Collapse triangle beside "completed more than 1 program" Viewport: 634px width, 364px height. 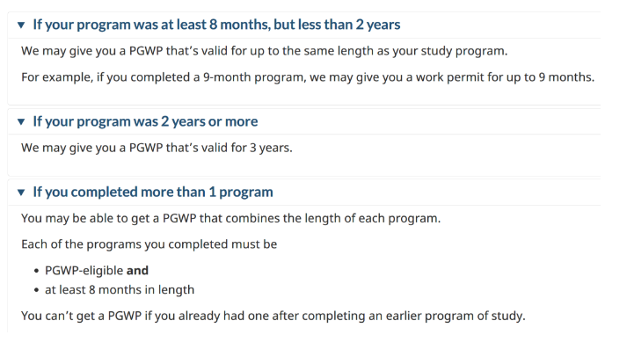[x=21, y=192]
